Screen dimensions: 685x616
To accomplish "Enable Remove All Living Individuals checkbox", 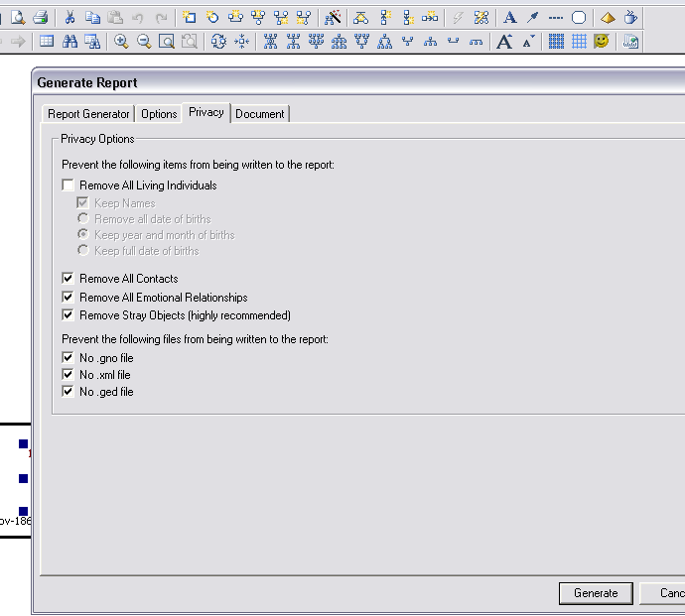I will coord(68,185).
